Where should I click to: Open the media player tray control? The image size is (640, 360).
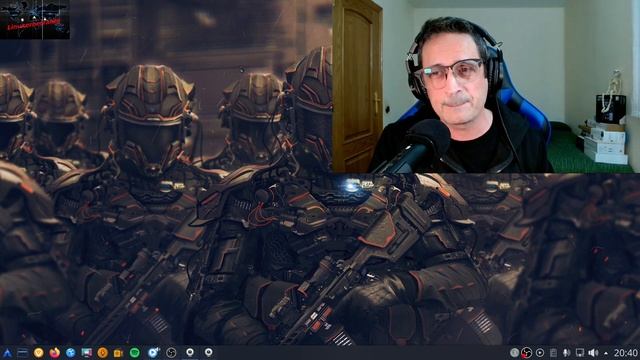coord(540,353)
